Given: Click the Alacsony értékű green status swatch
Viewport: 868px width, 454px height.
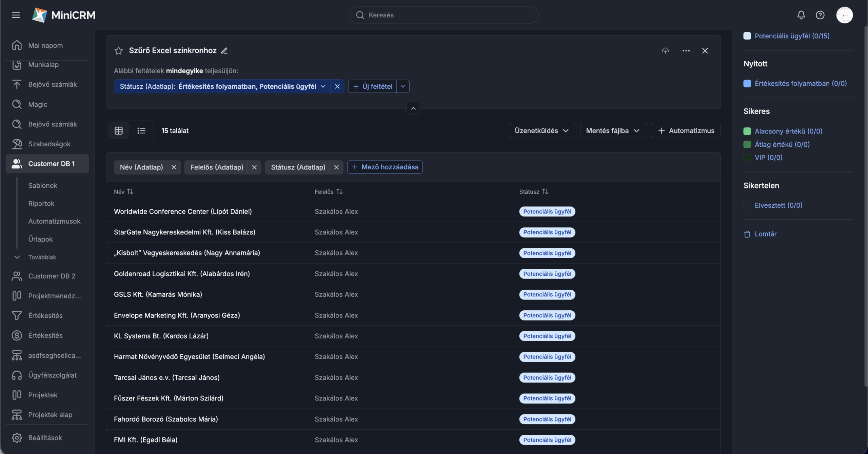Looking at the screenshot, I should tap(747, 131).
